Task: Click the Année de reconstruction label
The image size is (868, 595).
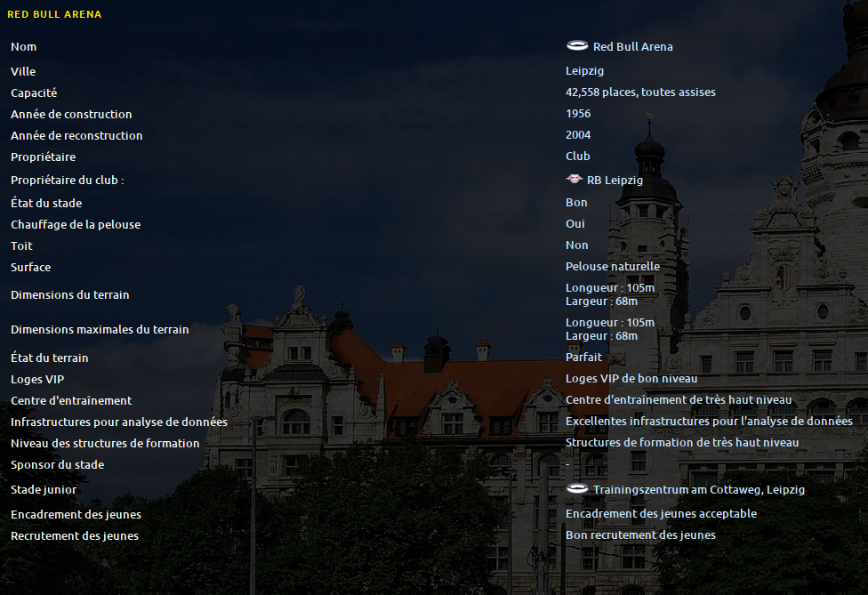Action: click(76, 135)
